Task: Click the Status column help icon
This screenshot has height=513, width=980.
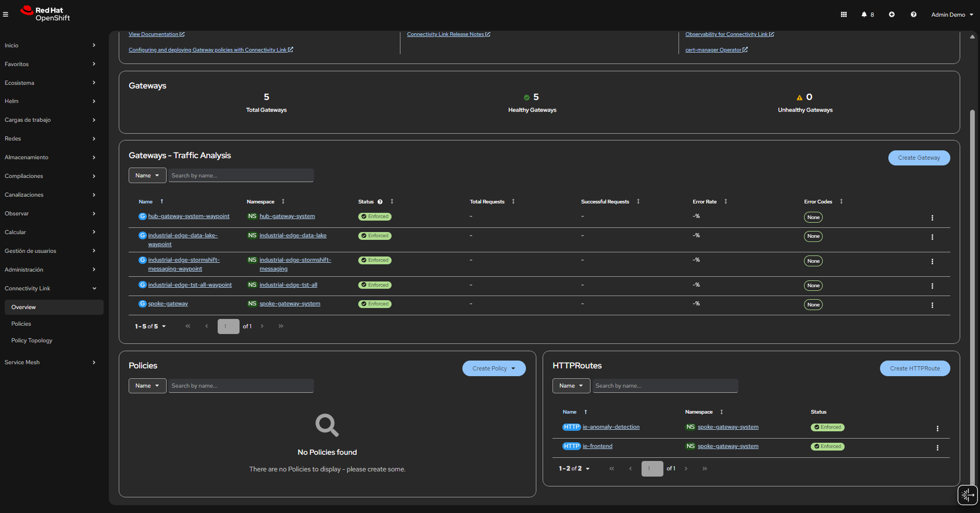Action: click(x=380, y=202)
